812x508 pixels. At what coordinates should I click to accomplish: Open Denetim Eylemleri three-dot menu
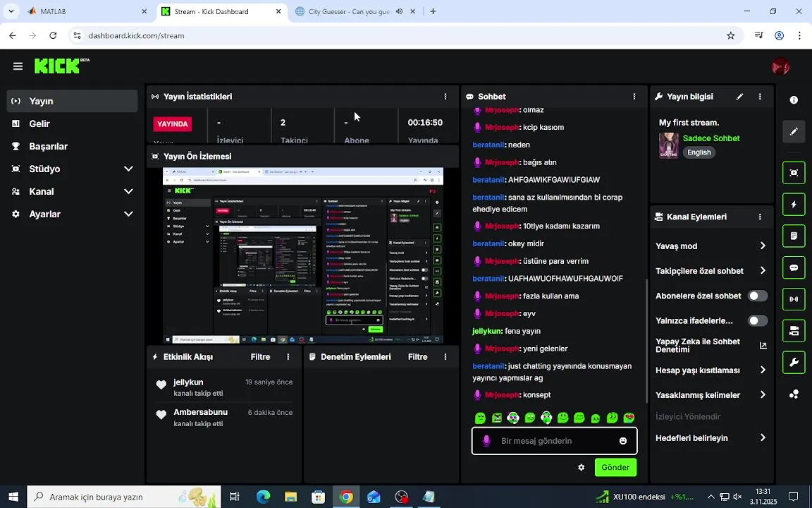(x=445, y=356)
